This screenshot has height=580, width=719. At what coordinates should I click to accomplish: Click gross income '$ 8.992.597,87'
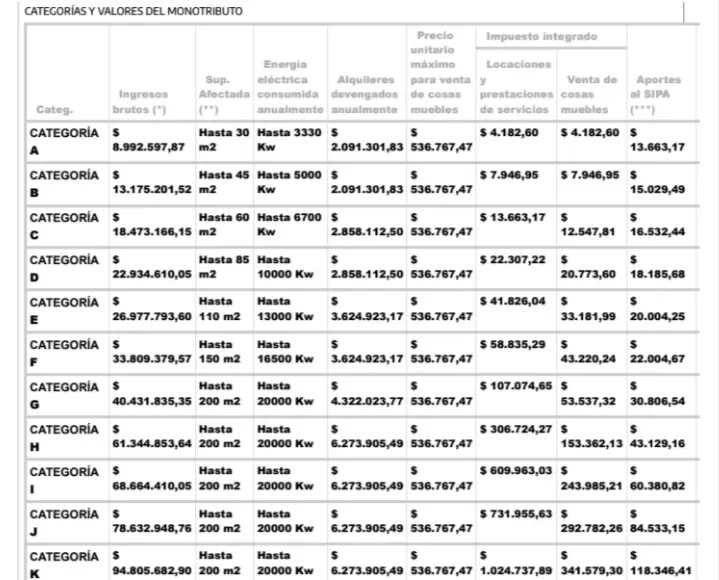tap(149, 140)
